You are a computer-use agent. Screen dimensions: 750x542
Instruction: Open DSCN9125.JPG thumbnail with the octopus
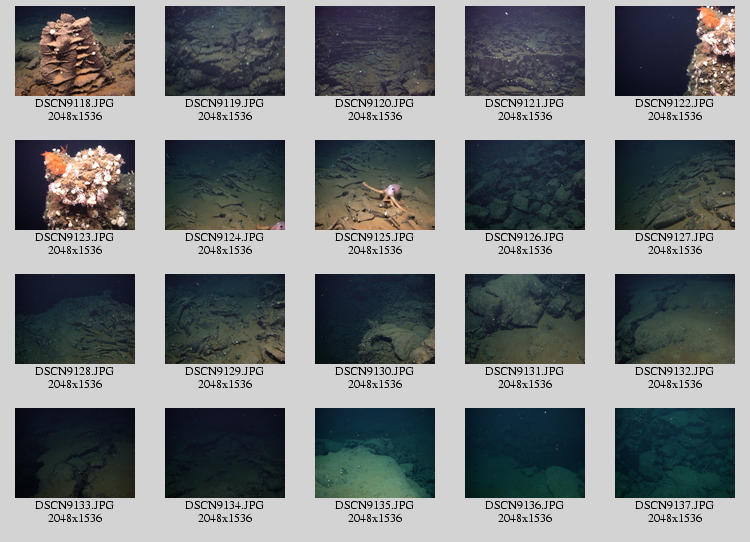375,185
